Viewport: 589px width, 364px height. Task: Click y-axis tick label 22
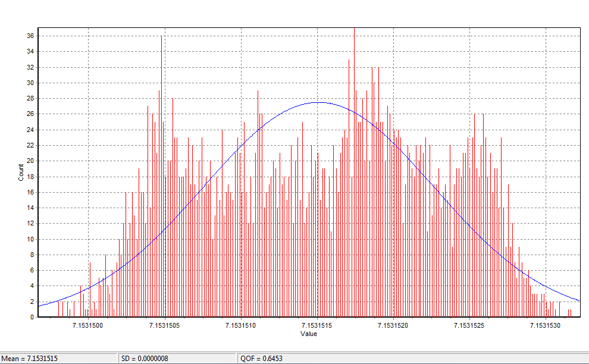30,145
